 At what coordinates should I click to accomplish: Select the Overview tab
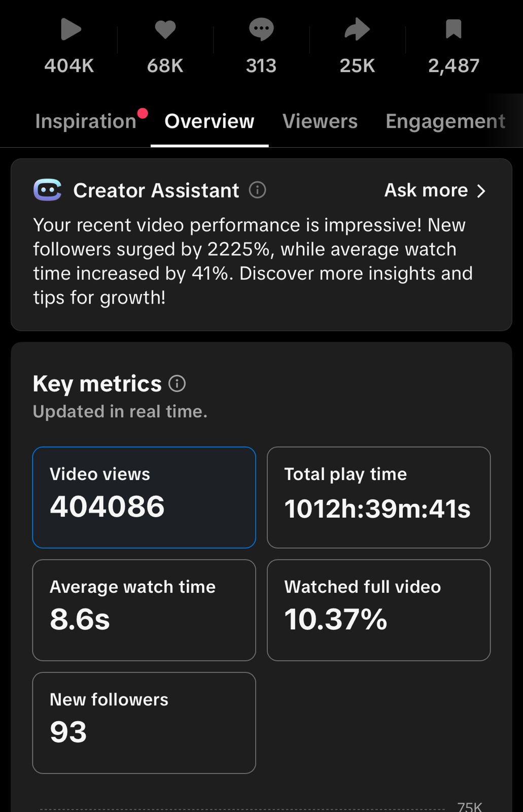(209, 121)
